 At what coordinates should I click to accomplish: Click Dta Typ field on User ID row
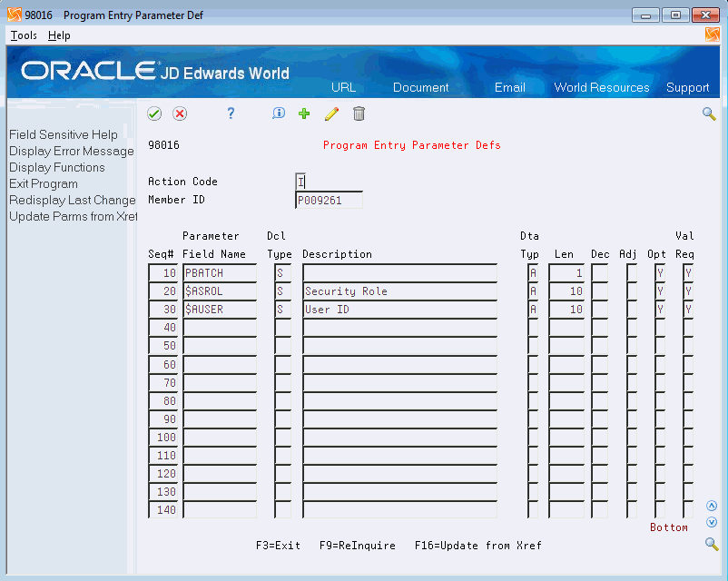tap(533, 310)
